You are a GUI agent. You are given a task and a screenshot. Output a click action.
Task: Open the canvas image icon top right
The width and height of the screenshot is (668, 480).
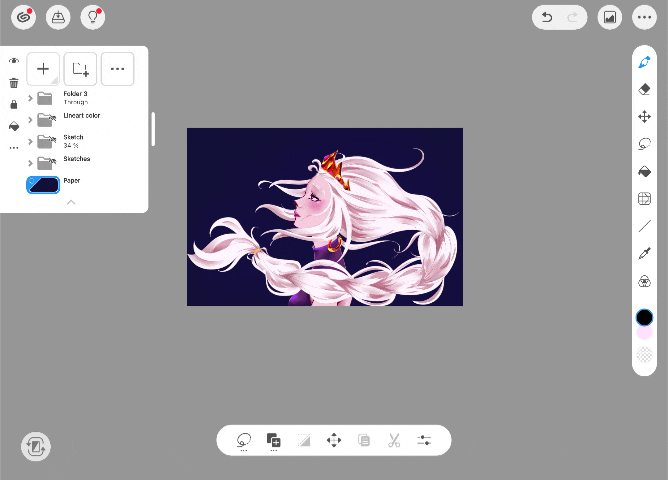pos(610,17)
